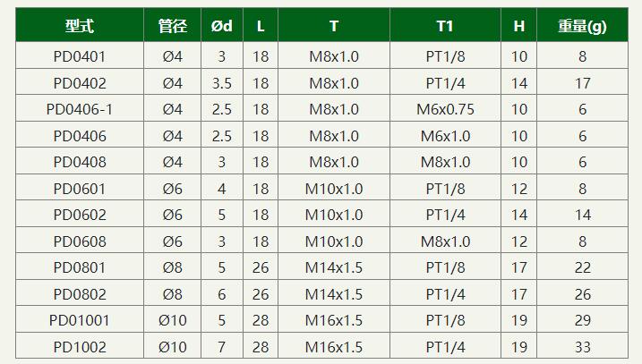Click the M6x0.75 thread cell
Screen dimensions: 642x364
click(445, 109)
